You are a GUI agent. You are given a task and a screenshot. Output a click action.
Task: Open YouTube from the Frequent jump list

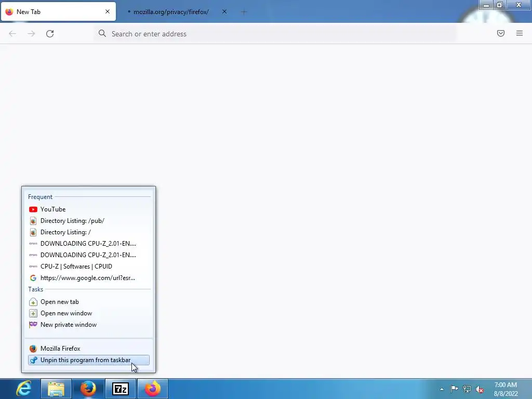pos(88,209)
